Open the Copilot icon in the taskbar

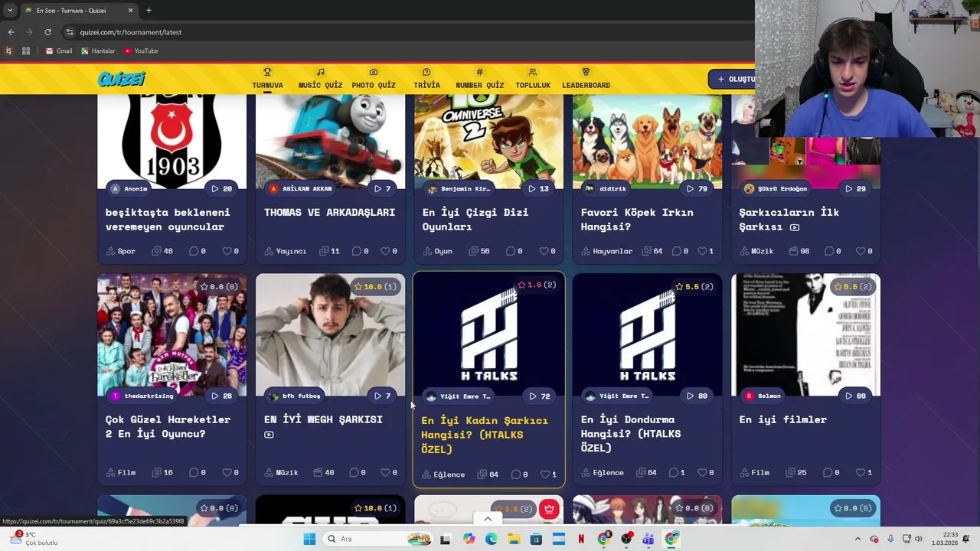469,539
